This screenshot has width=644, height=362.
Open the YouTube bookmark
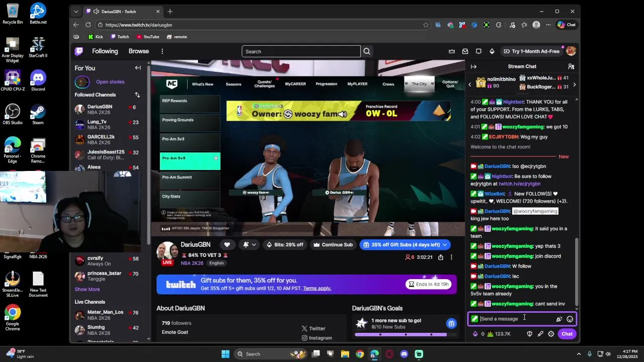point(148,37)
